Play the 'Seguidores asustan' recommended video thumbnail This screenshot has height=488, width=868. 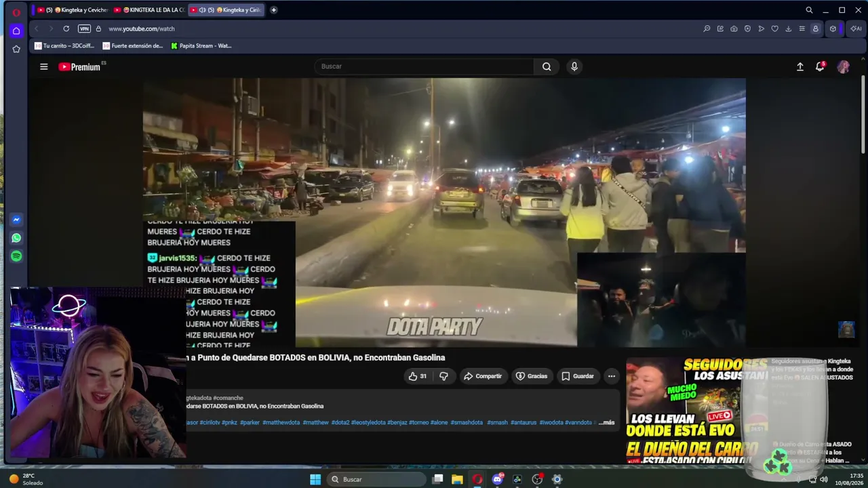(696, 410)
